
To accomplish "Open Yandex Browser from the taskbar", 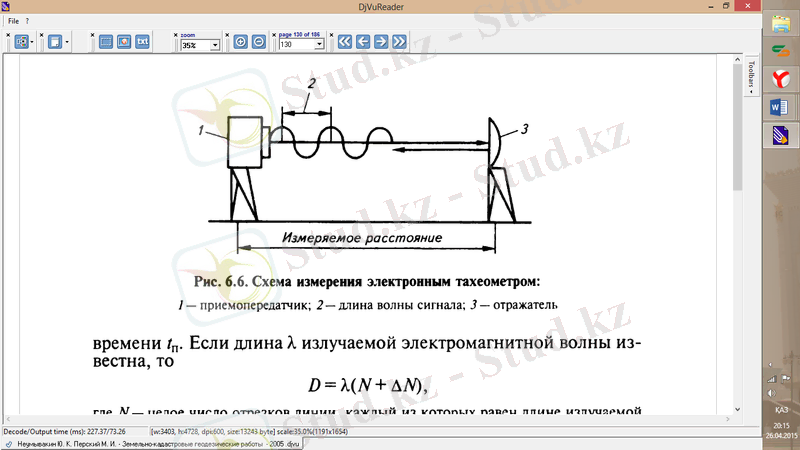I will [x=781, y=79].
